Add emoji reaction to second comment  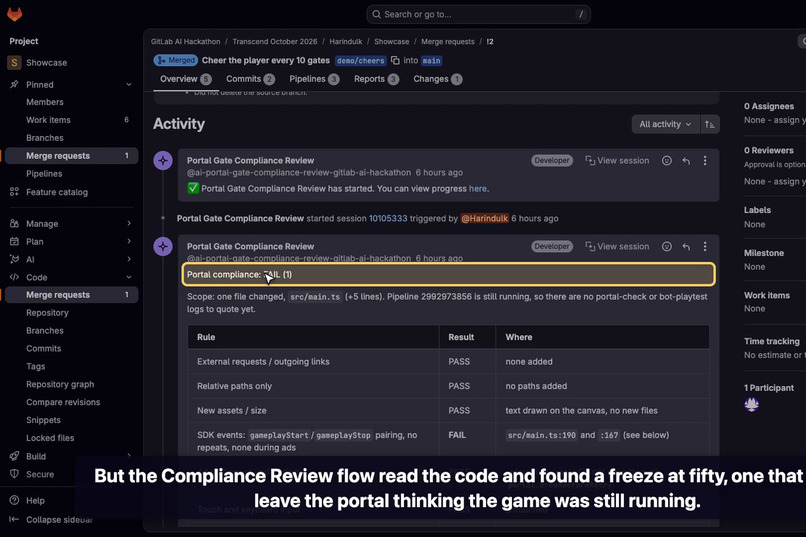[x=667, y=247]
